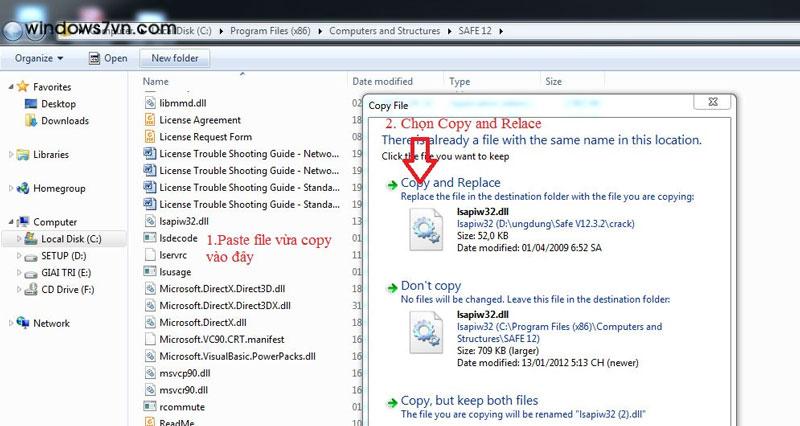Screen dimensions: 800x426
Task: Expand the Libraries tree node
Action: [11, 154]
